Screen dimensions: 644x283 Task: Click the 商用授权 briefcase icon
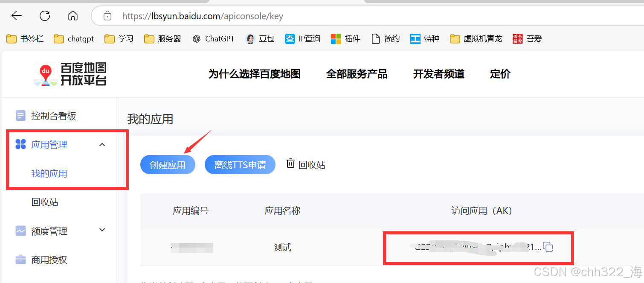(x=20, y=260)
